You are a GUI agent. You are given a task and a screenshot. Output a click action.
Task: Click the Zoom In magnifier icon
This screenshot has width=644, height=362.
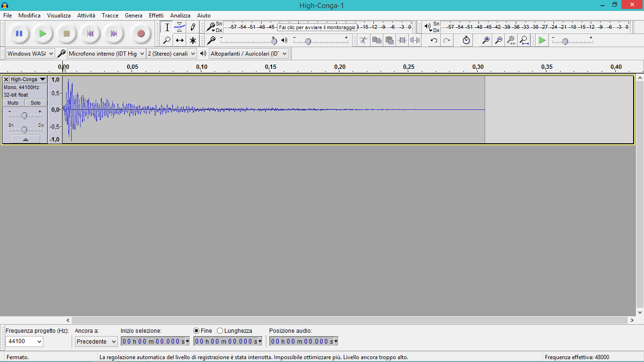tap(486, 40)
